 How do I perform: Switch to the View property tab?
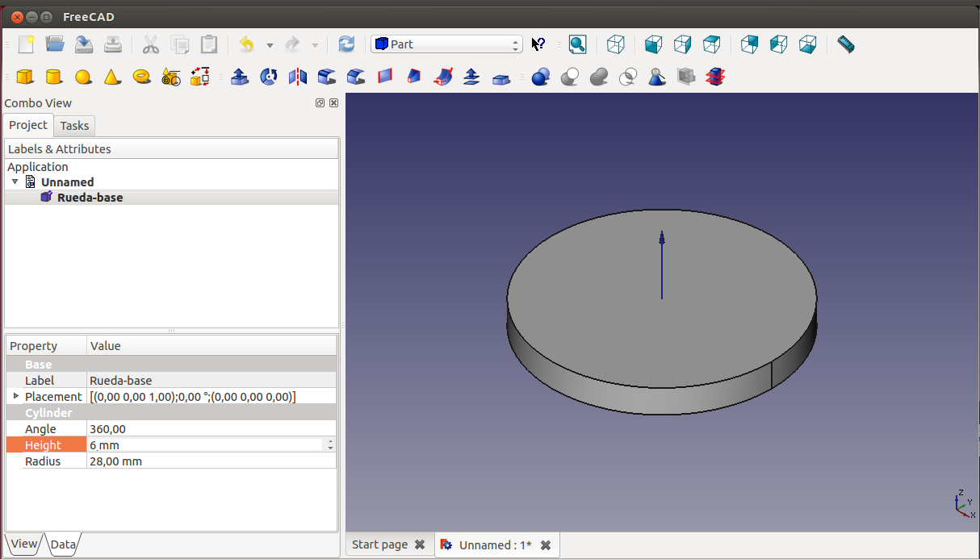(x=23, y=544)
